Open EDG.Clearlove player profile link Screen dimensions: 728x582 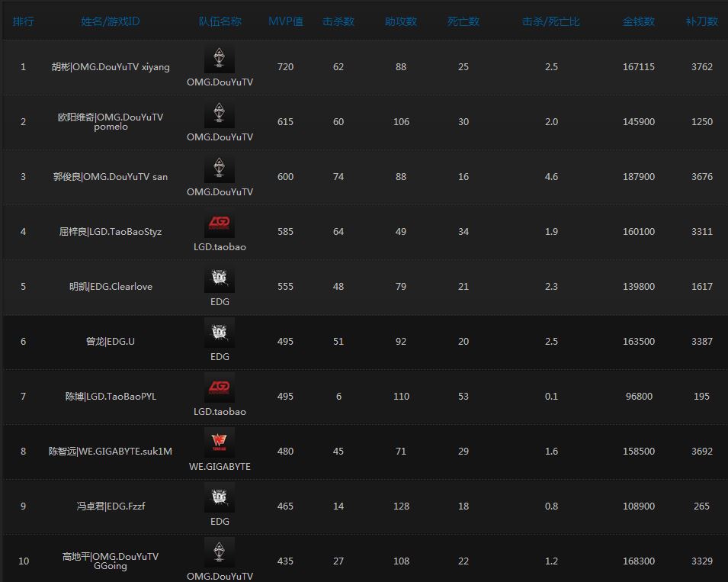(111, 287)
